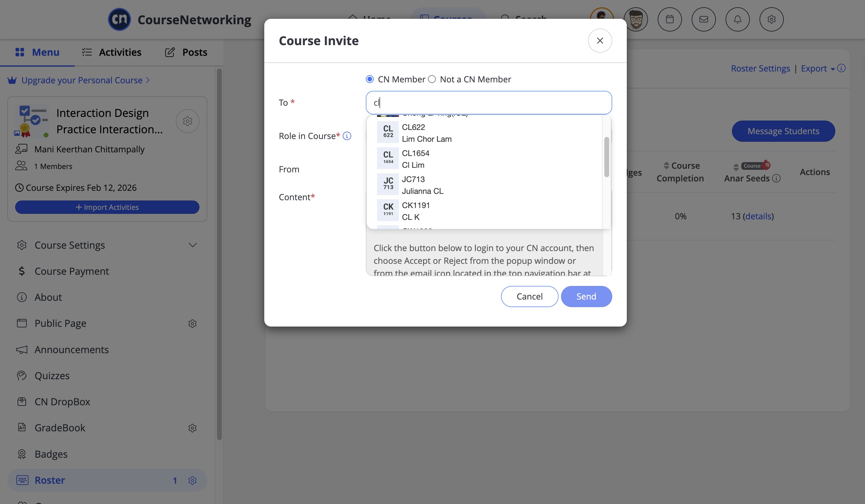Sort by Anar Seeds column
The height and width of the screenshot is (504, 865).
736,167
